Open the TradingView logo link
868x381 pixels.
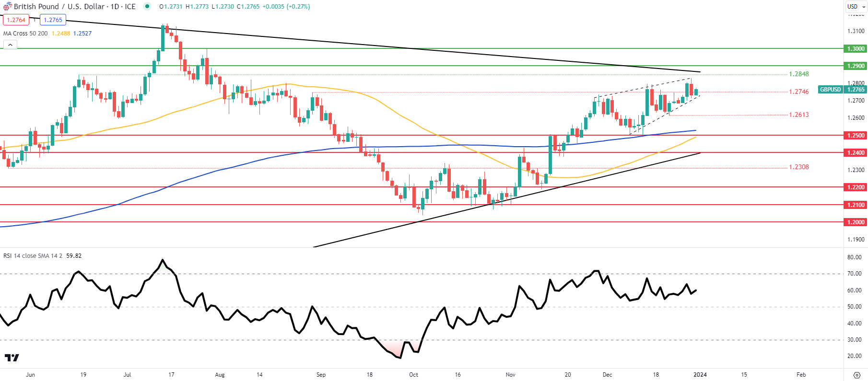(12, 358)
